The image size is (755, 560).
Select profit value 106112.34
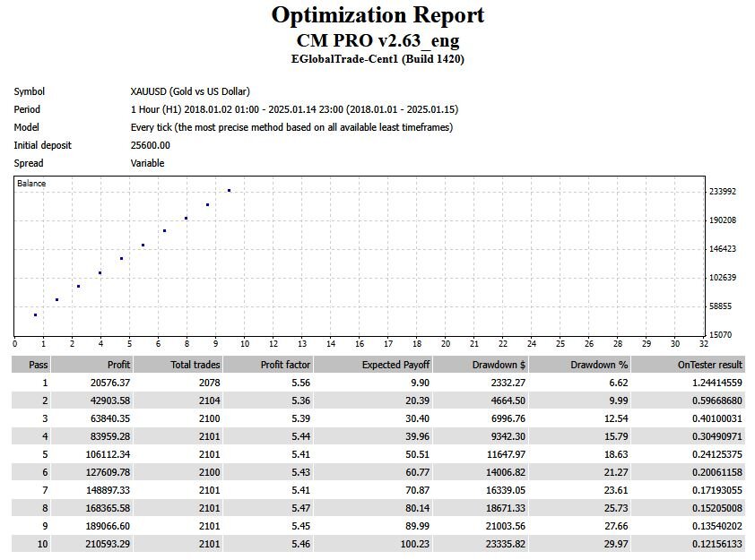click(x=108, y=454)
